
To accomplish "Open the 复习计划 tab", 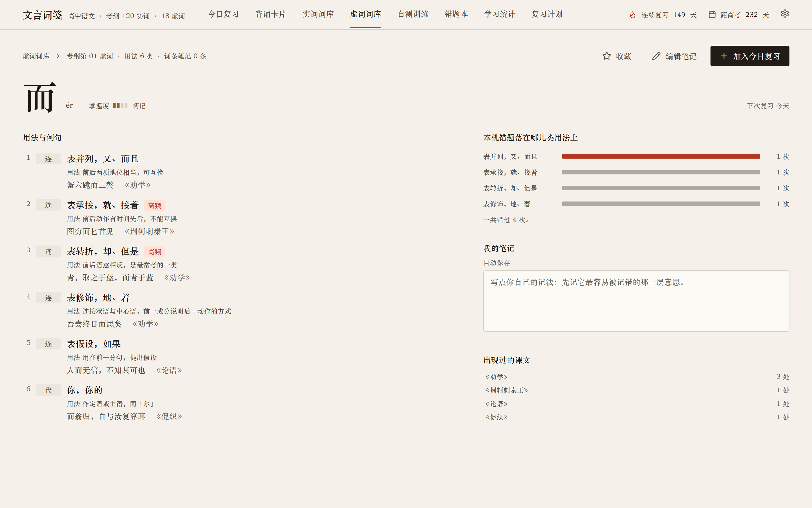I will click(547, 14).
